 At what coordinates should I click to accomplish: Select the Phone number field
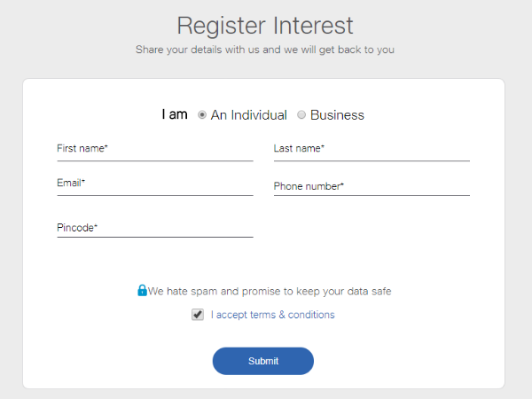point(371,186)
